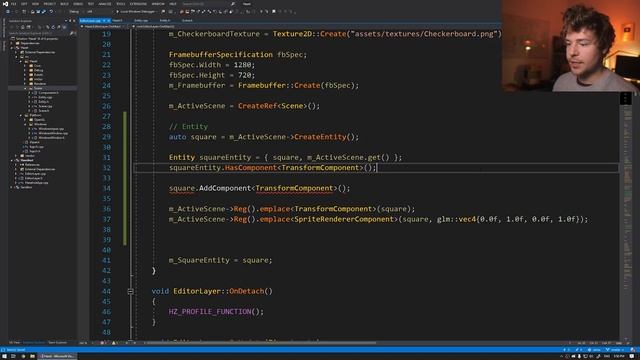
Task: Open the Extensions menu
Action: (x=138, y=4)
